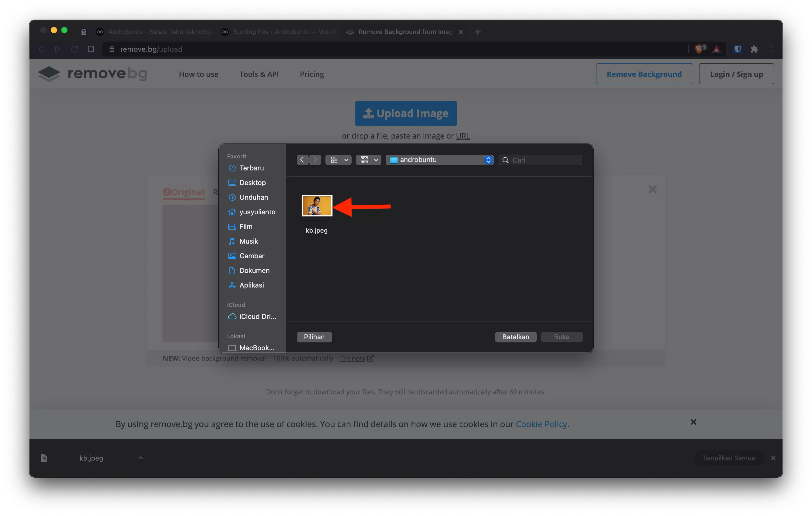
Task: Open Aplikasi in the sidebar
Action: (252, 285)
